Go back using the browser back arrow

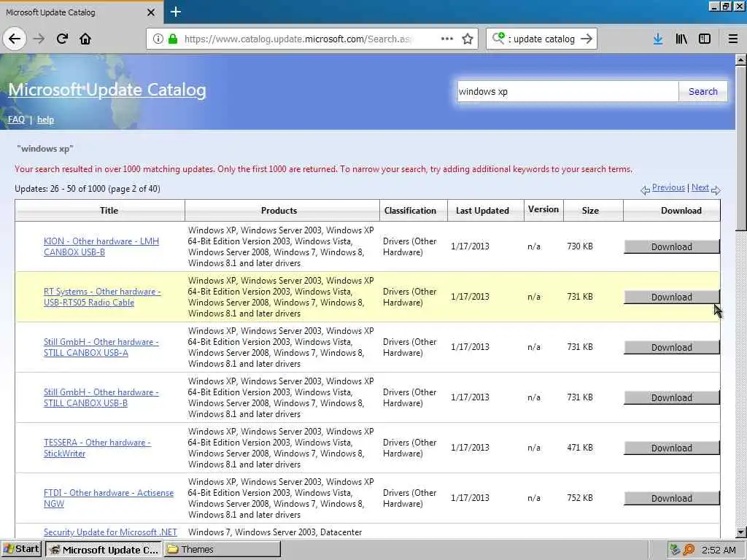click(x=15, y=39)
